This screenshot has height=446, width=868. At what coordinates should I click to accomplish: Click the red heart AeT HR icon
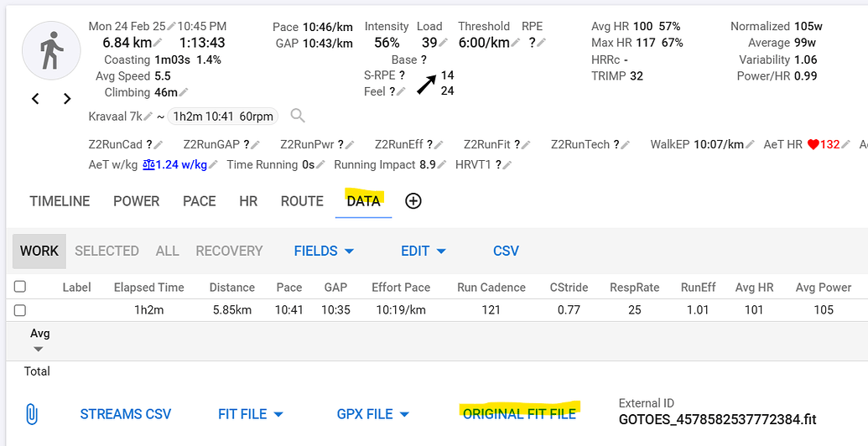pos(813,145)
